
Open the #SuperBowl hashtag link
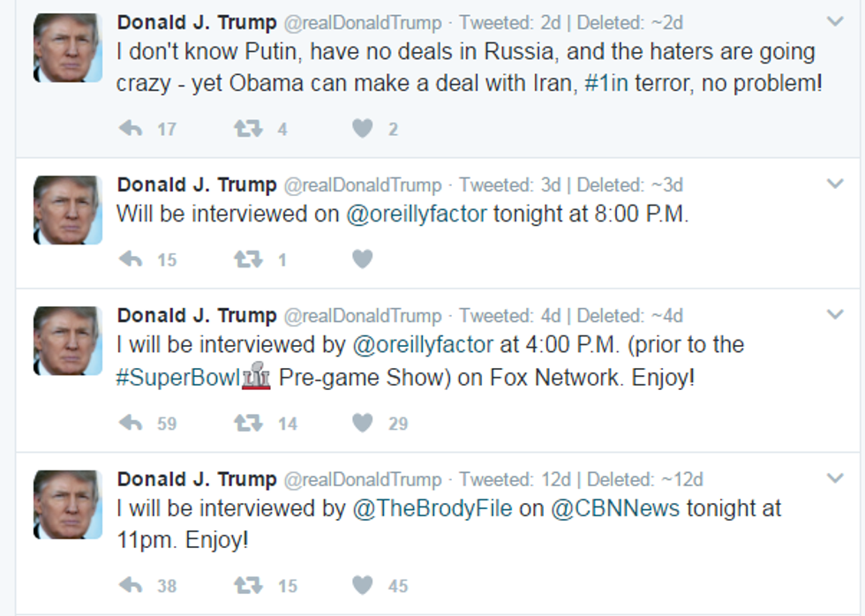[x=178, y=378]
